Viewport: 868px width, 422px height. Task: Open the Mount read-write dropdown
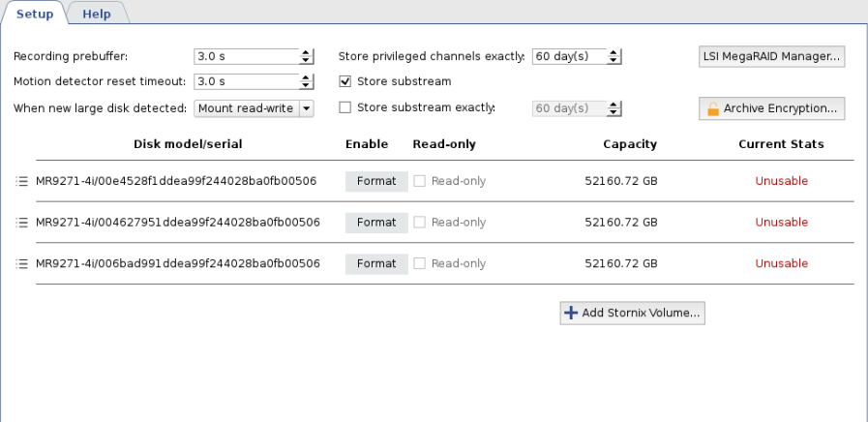[307, 108]
